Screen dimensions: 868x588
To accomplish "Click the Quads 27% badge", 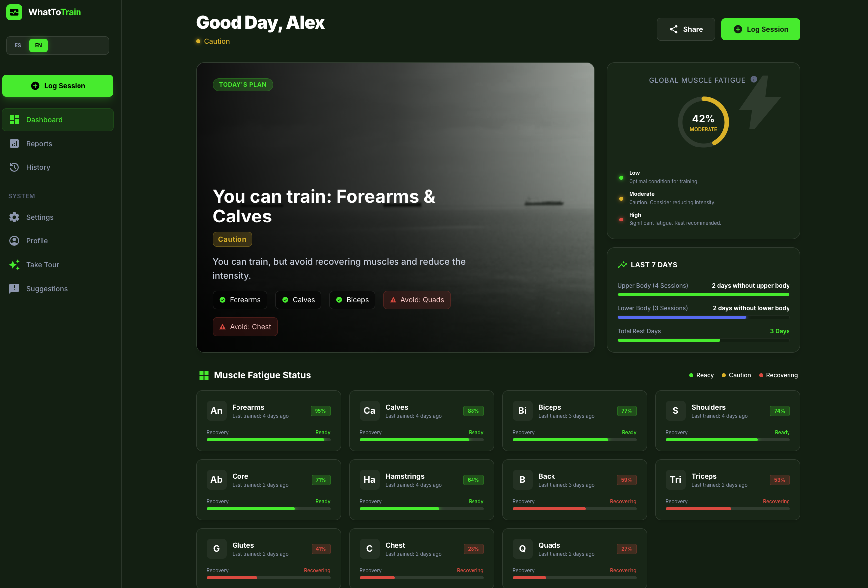I will pos(627,549).
